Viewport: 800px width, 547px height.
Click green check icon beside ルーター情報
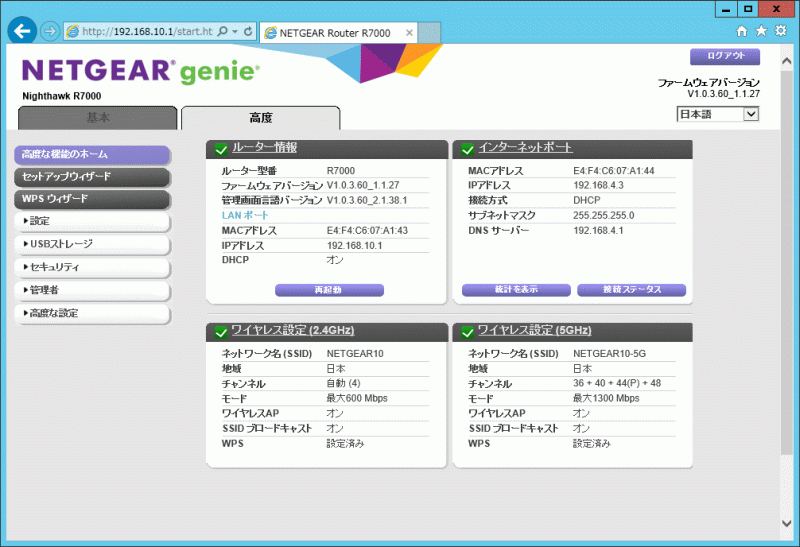[220, 149]
